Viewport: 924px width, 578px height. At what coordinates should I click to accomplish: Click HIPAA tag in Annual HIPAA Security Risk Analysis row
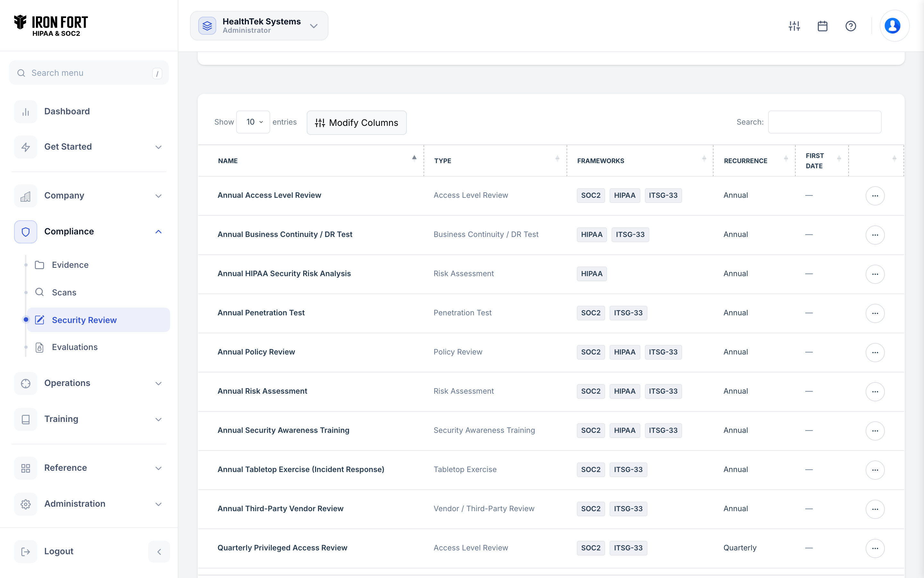(592, 274)
